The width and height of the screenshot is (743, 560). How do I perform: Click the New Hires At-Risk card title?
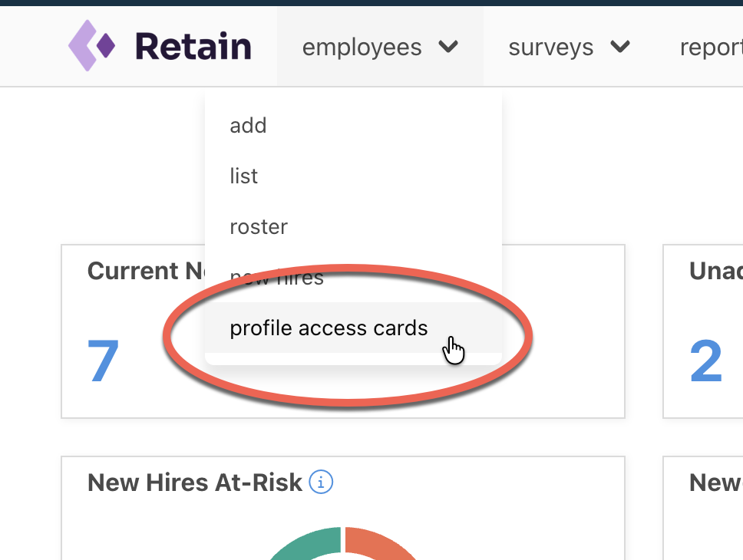[195, 483]
